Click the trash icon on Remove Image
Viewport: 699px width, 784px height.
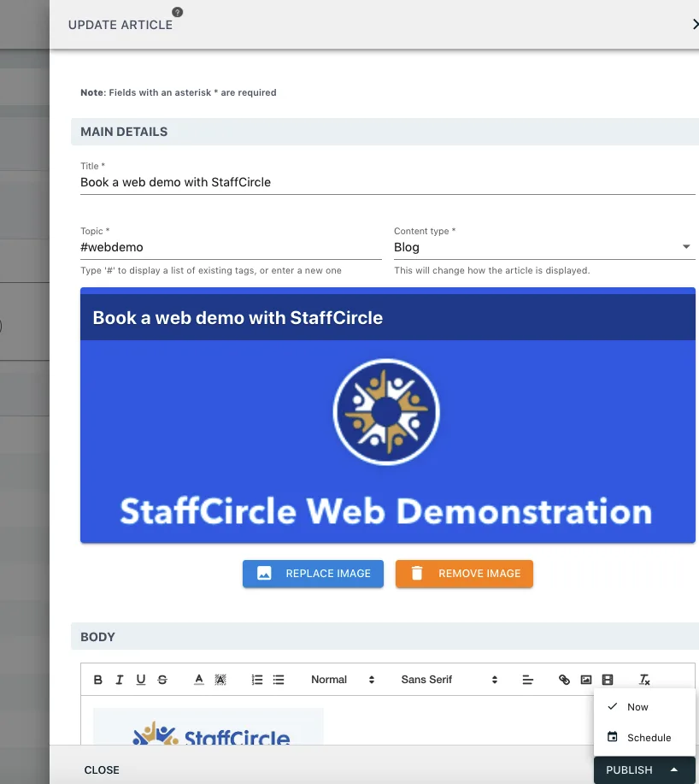(x=417, y=573)
